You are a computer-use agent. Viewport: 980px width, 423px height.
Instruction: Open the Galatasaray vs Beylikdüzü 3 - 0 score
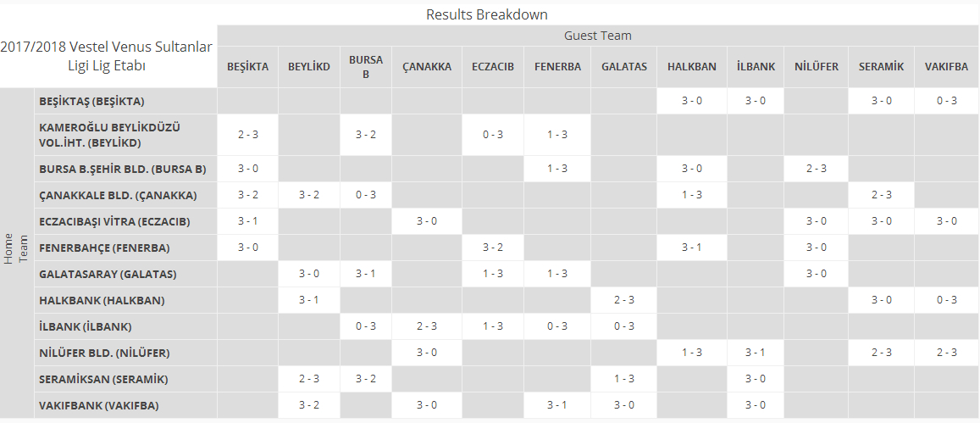[x=309, y=274]
